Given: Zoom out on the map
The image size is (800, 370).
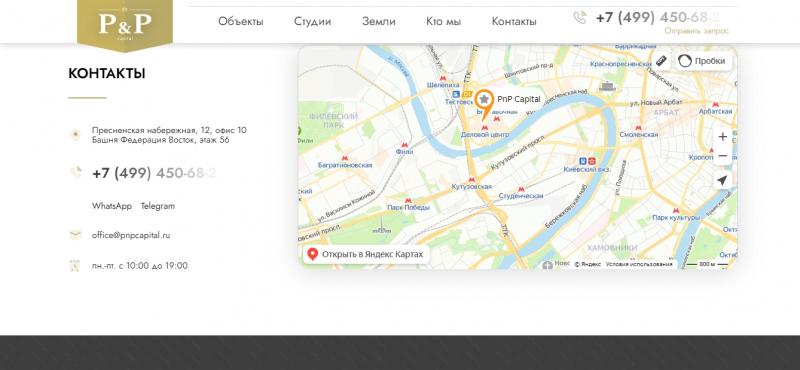Looking at the screenshot, I should (722, 156).
